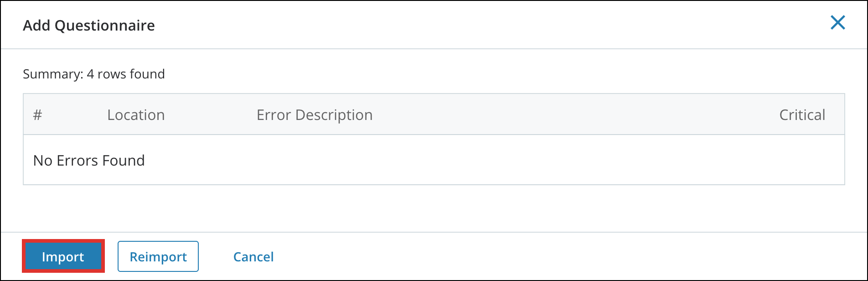Click the # column header
The image size is (868, 281).
pos(38,114)
